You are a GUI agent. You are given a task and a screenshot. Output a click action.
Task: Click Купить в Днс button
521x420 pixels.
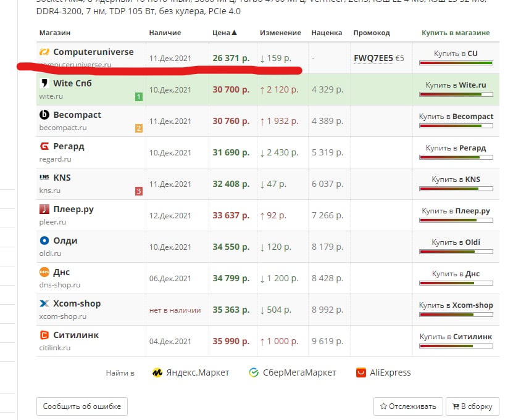pyautogui.click(x=456, y=278)
